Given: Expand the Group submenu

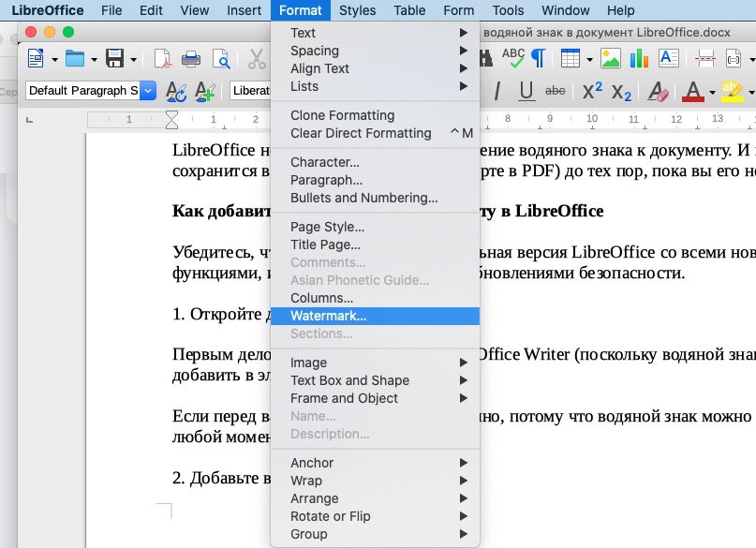Looking at the screenshot, I should point(375,534).
